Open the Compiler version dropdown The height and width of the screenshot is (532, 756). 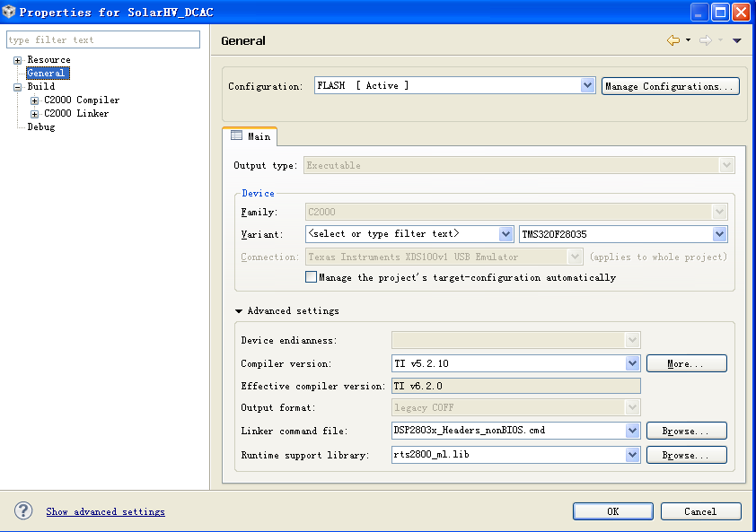pyautogui.click(x=632, y=363)
